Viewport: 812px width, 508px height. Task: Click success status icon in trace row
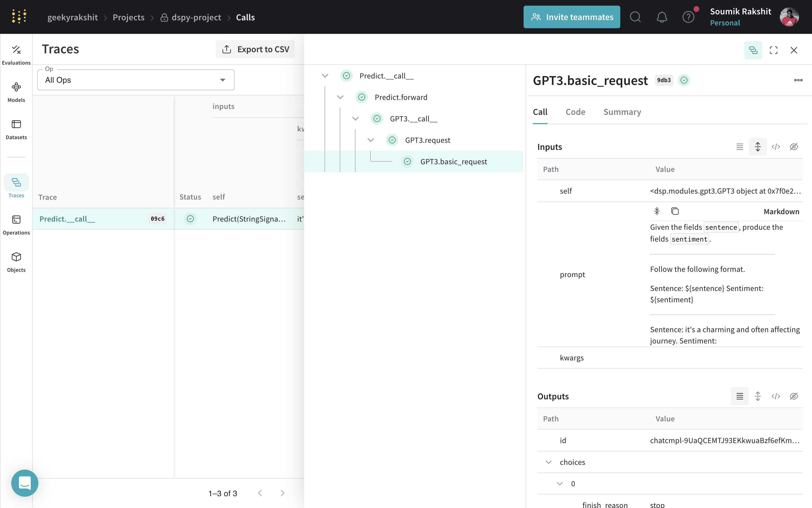(x=190, y=219)
